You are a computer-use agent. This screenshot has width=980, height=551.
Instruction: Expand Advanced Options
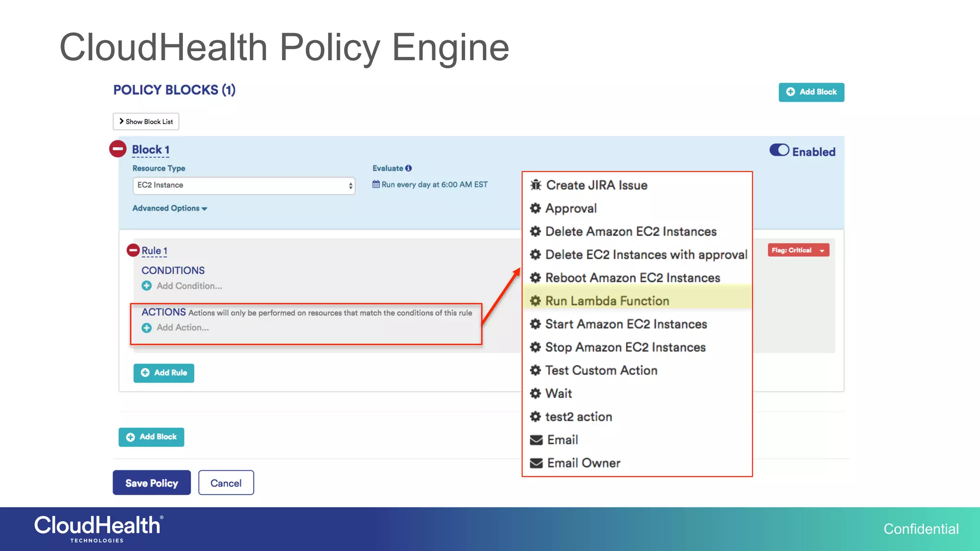(170, 209)
